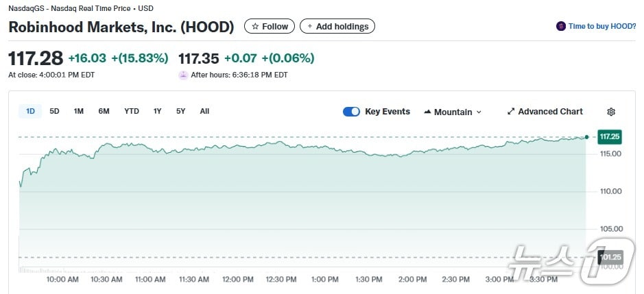This screenshot has height=294, width=644.
Task: Click the 101.25 previous close marker
Action: 609,257
